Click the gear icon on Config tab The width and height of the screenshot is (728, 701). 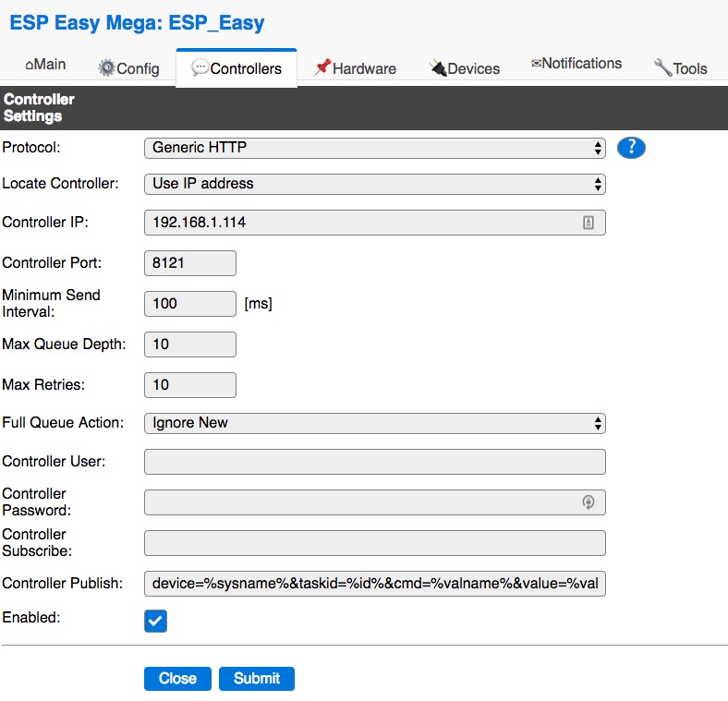pos(106,67)
